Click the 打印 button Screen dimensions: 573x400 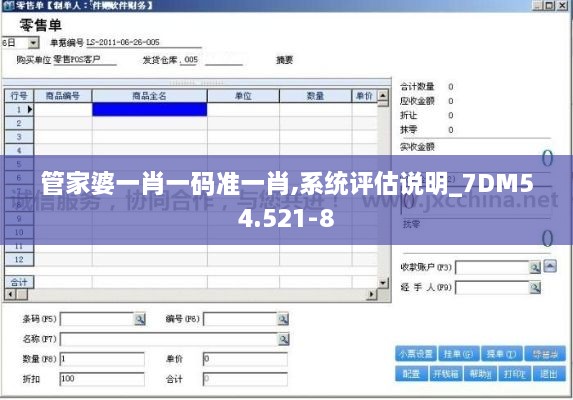pyautogui.click(x=515, y=374)
